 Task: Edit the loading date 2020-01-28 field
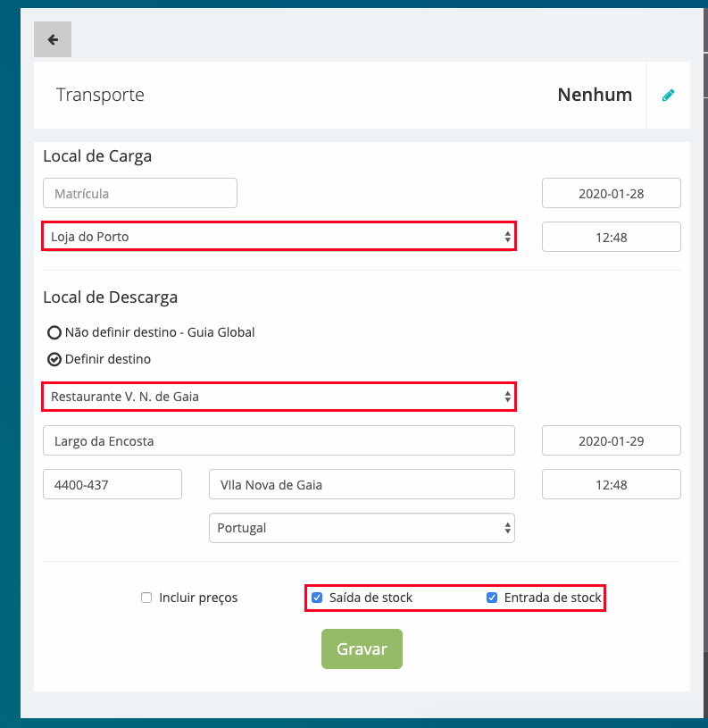coord(612,193)
